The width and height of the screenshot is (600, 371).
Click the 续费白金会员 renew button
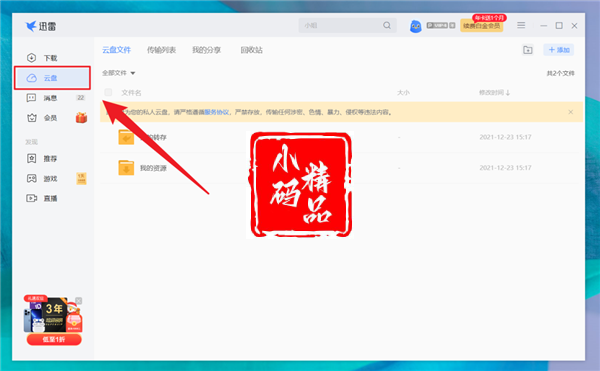(x=481, y=26)
